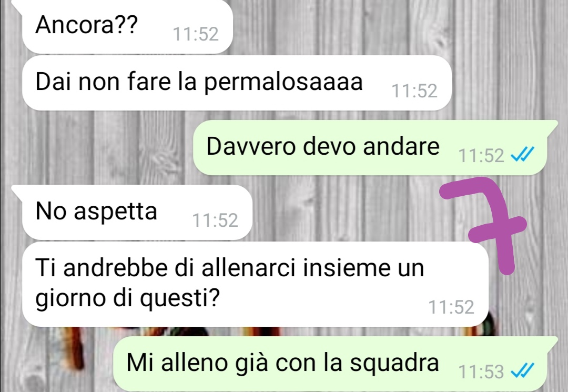Image resolution: width=568 pixels, height=392 pixels.
Task: Tap the 11:53 timestamp on last sent message
Action: 481,371
